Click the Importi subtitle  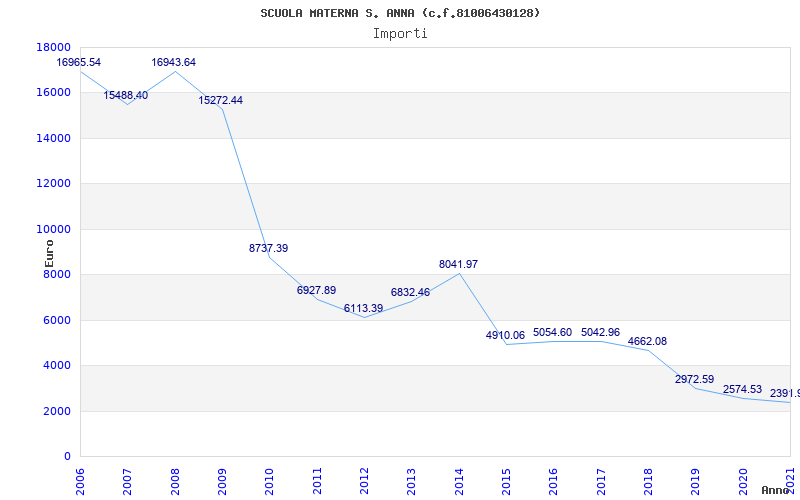pos(400,34)
